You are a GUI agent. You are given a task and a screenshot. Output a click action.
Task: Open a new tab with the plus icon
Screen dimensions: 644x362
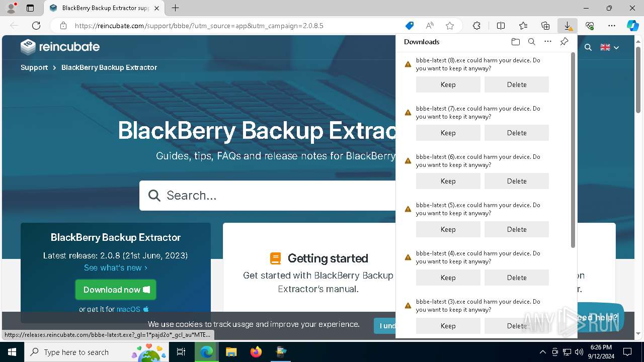[175, 8]
